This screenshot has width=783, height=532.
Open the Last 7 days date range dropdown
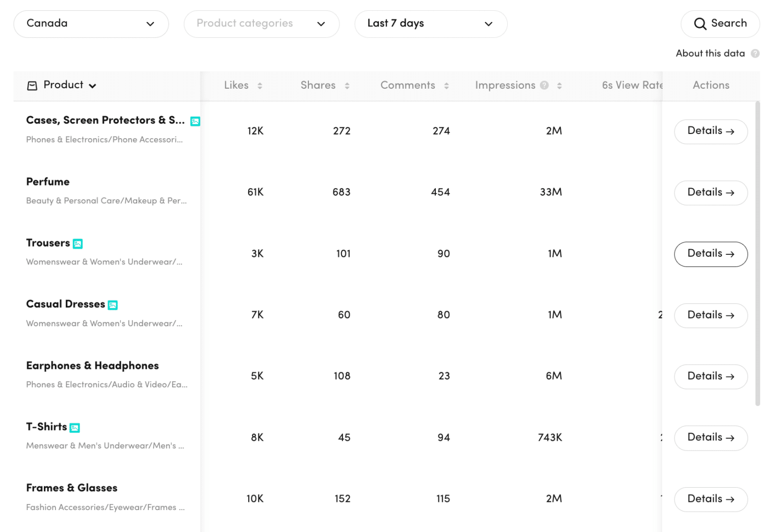tap(430, 23)
